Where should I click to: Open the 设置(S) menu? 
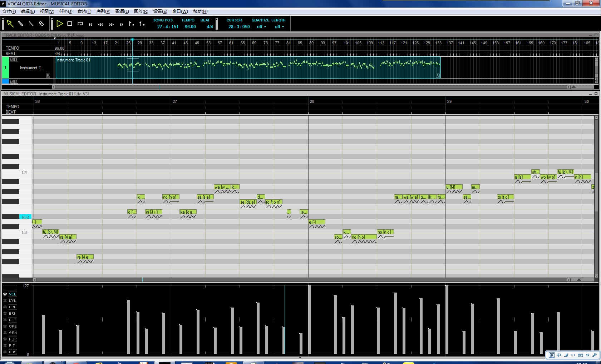tap(160, 11)
